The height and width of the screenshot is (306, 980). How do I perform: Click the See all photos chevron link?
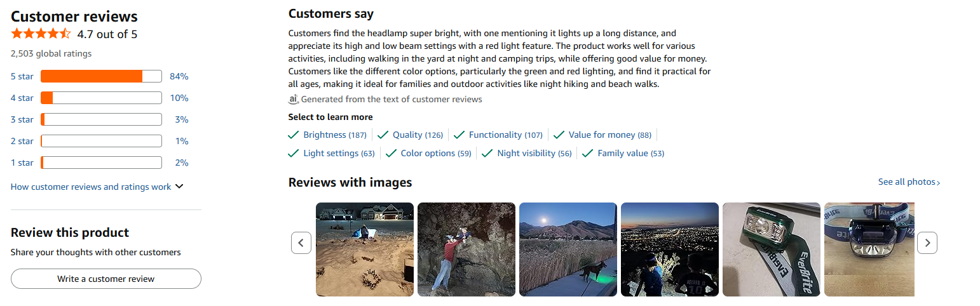point(909,182)
